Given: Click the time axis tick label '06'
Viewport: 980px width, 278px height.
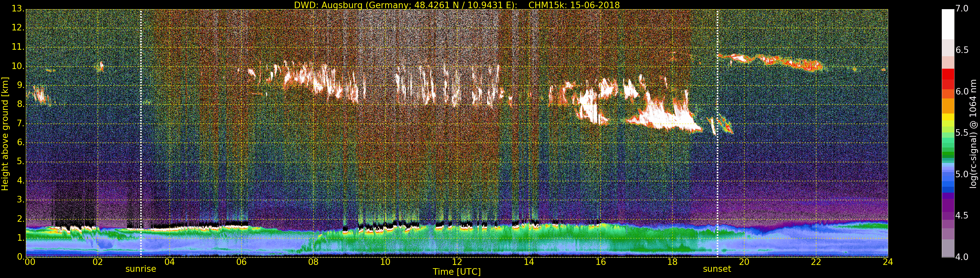Looking at the screenshot, I should coord(242,262).
